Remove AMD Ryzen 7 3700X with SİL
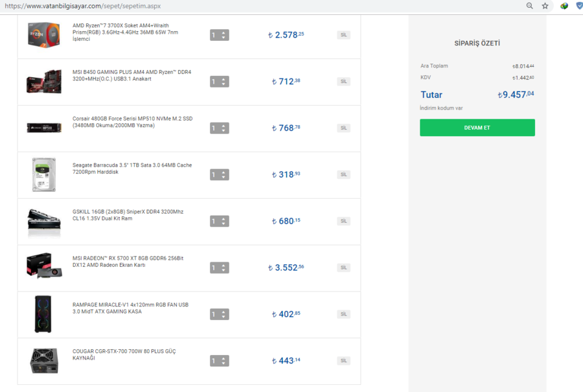Viewport: 583px width, 392px height. (343, 35)
